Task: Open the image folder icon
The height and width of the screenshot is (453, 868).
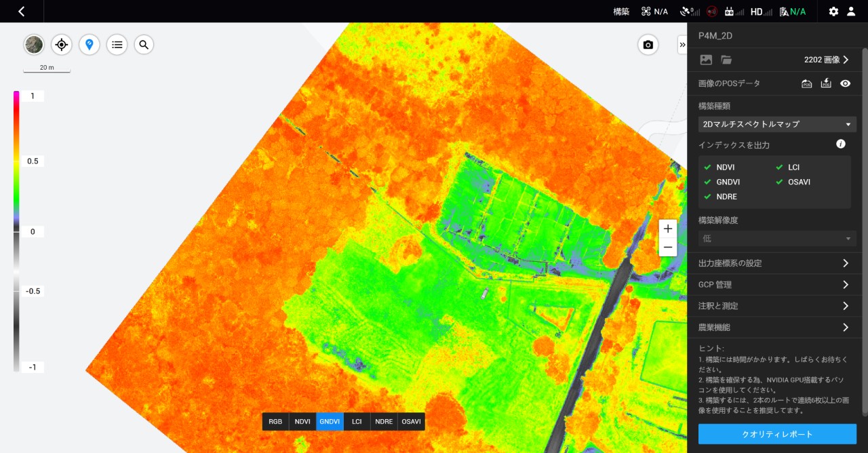Action: pyautogui.click(x=726, y=60)
